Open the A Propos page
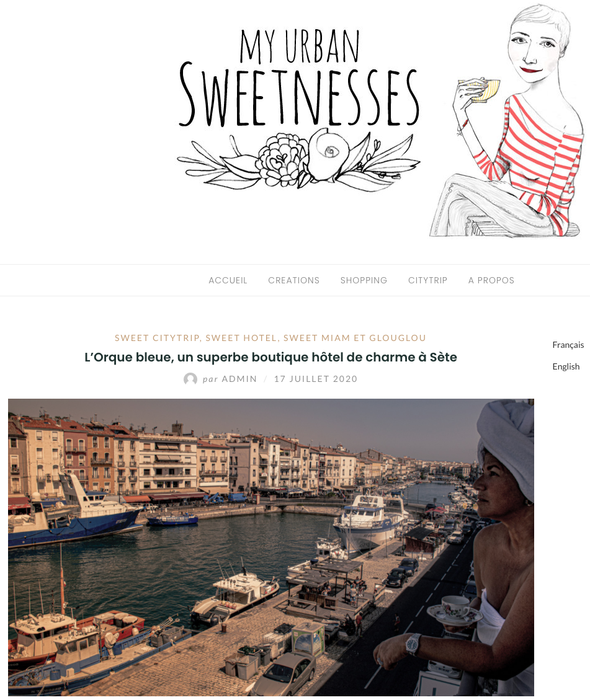This screenshot has height=700, width=590. coord(491,280)
